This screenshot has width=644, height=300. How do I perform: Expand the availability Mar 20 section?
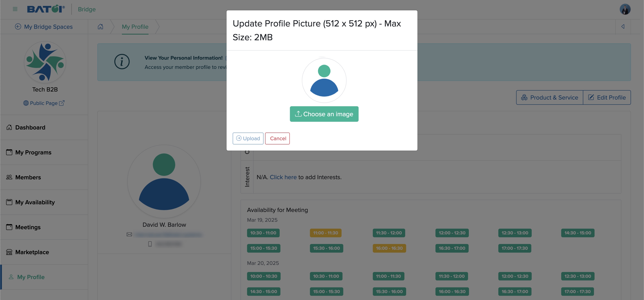tap(262, 263)
